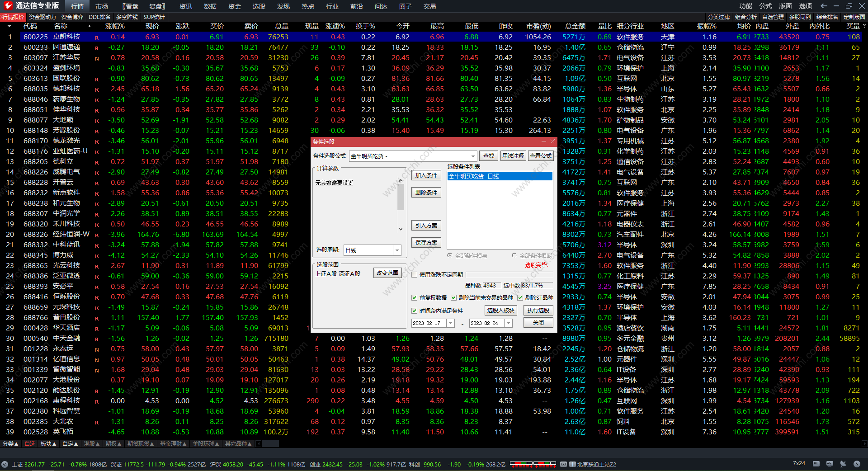Click the 执行选股 button
The height and width of the screenshot is (471, 868).
(x=538, y=311)
